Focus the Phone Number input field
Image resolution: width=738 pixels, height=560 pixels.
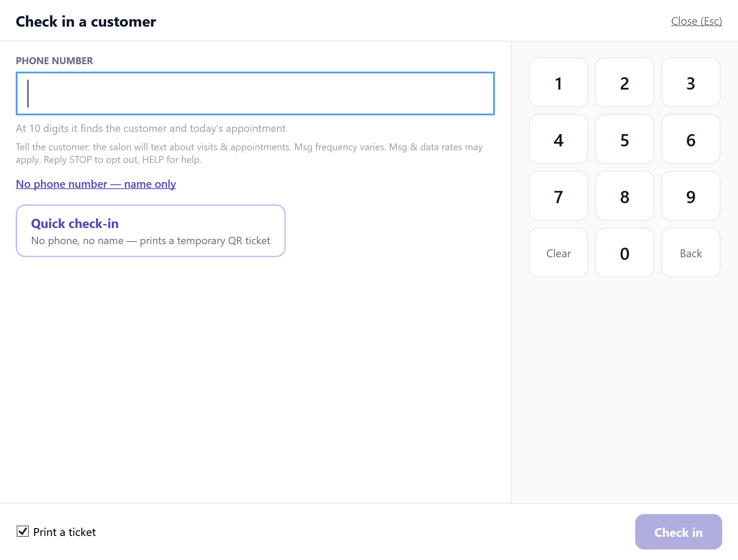click(255, 93)
